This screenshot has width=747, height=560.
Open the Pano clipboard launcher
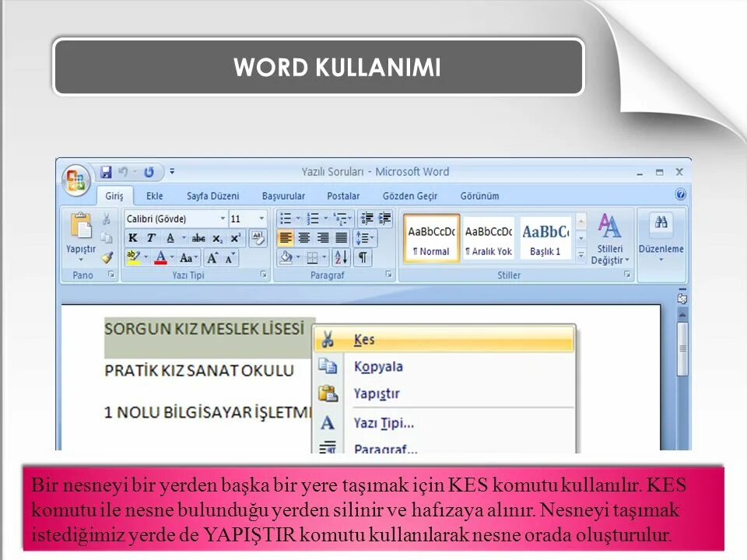[111, 275]
